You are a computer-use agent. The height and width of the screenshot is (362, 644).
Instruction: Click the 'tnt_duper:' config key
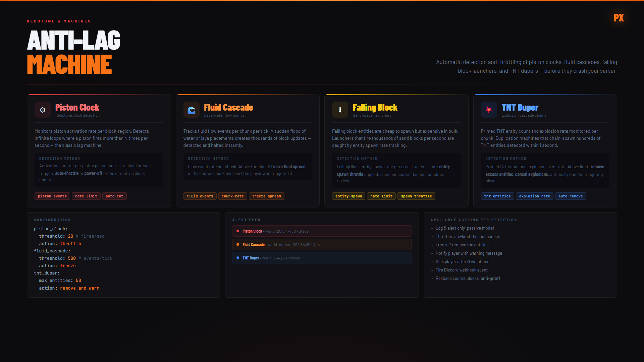click(47, 273)
